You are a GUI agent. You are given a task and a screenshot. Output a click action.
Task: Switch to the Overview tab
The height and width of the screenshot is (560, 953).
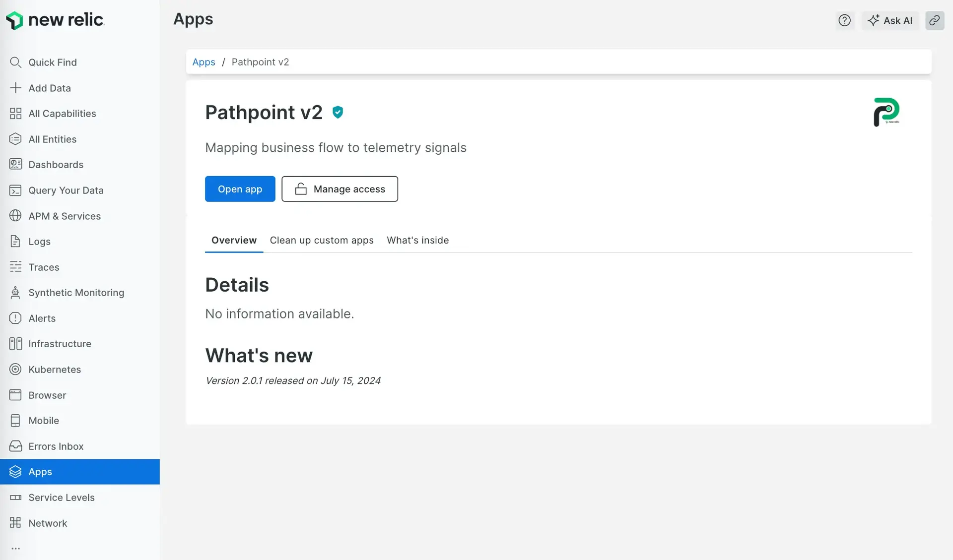(x=233, y=240)
